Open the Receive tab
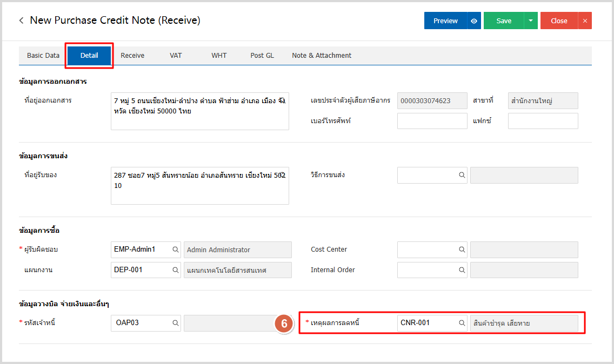The width and height of the screenshot is (614, 364). (x=132, y=56)
